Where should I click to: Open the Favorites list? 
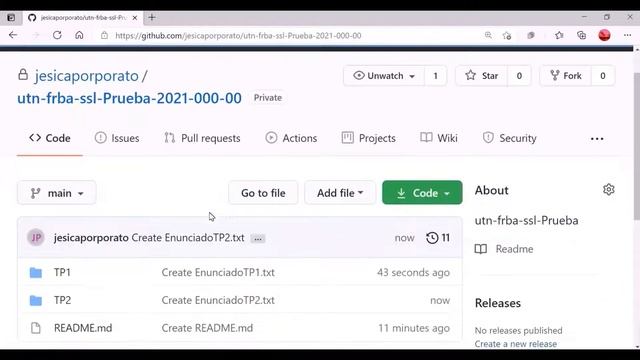pyautogui.click(x=559, y=36)
